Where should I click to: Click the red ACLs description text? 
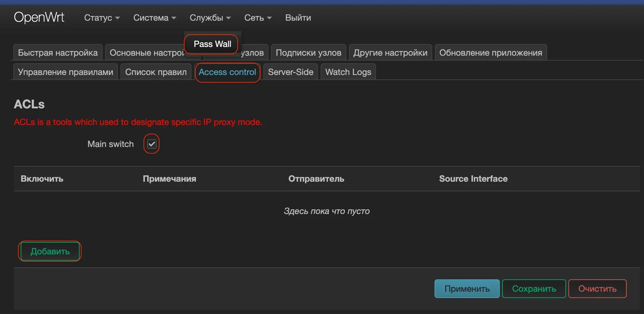click(x=138, y=122)
